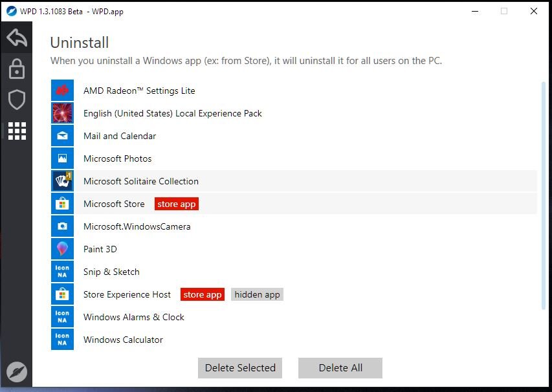Select the Microsoft Photos icon
Screen dimensions: 552x392
(62, 158)
